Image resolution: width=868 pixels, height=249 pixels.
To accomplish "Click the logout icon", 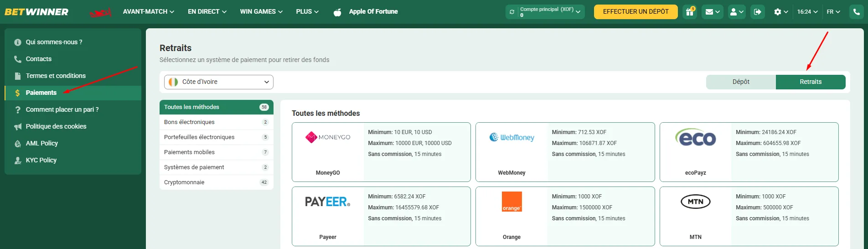I will [758, 12].
